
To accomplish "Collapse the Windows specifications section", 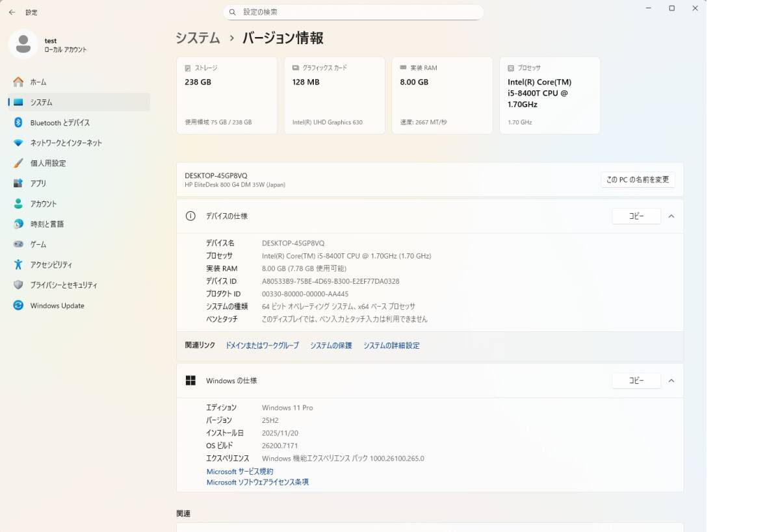I will pyautogui.click(x=671, y=381).
